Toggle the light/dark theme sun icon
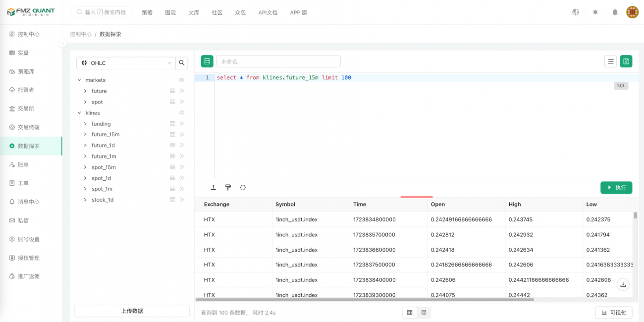Screen dimensions: 644x322 pyautogui.click(x=595, y=12)
